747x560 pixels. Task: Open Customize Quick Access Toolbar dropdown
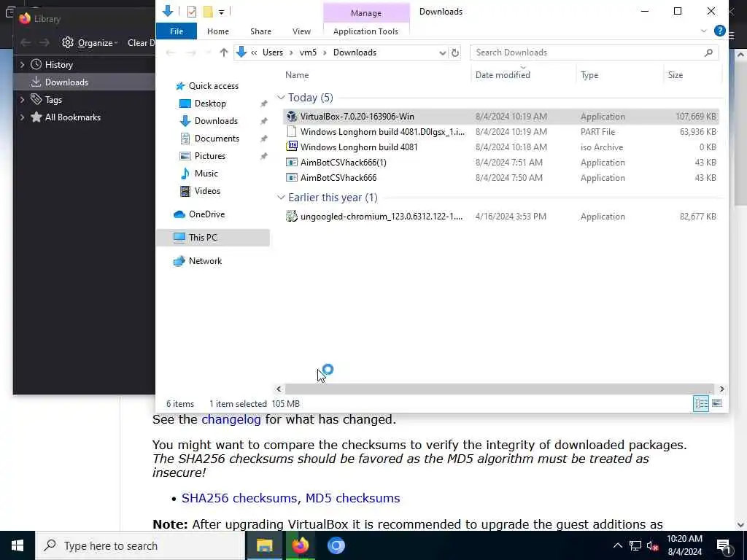[x=222, y=12]
